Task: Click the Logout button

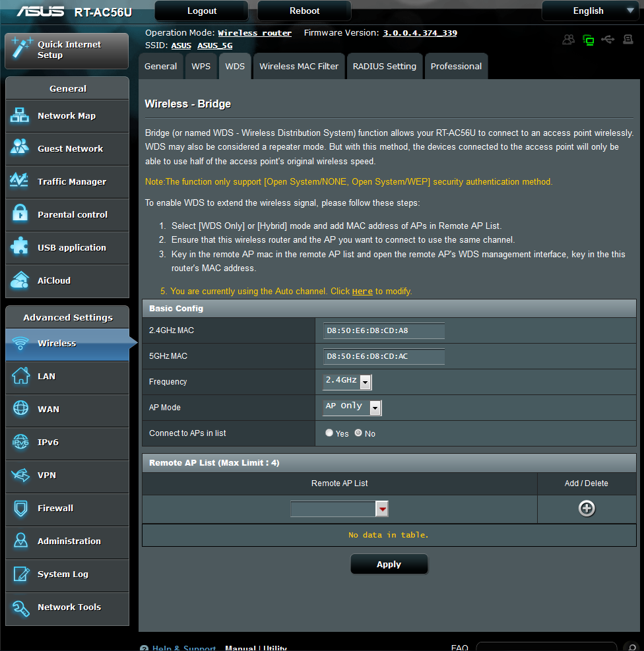Action: pos(202,11)
